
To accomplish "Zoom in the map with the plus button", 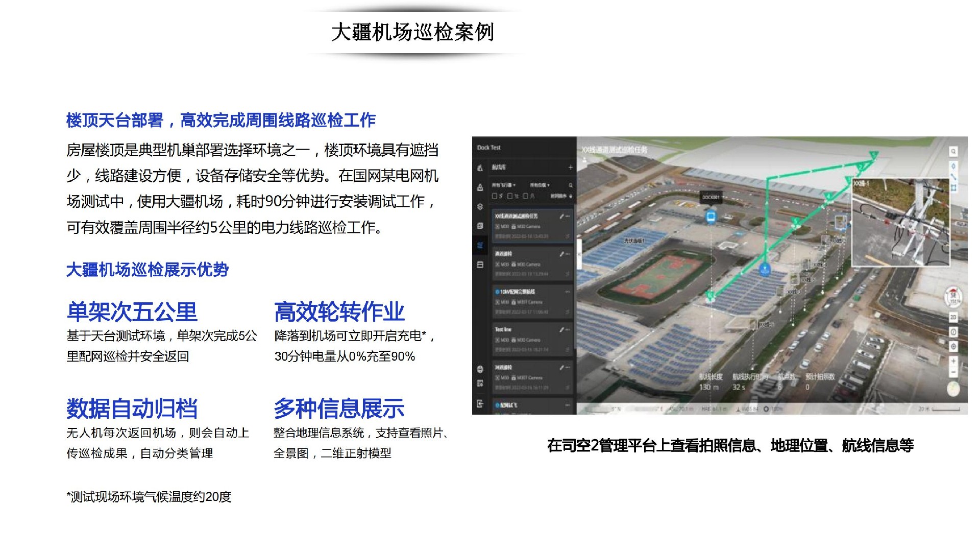I will pos(953,361).
